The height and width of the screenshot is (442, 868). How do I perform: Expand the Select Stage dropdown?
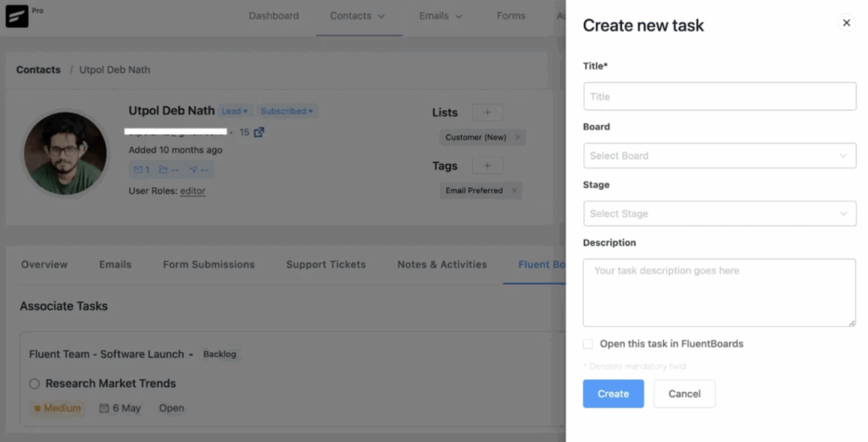pos(719,213)
